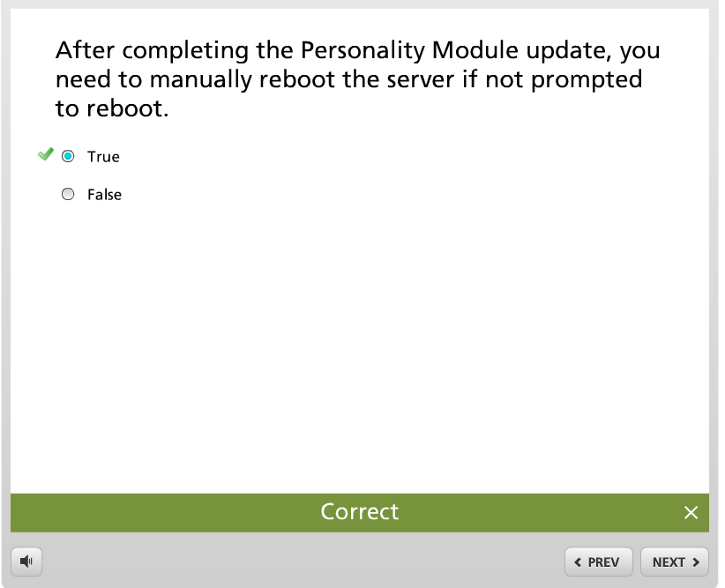Click the right chevron arrow on NEXT

696,562
